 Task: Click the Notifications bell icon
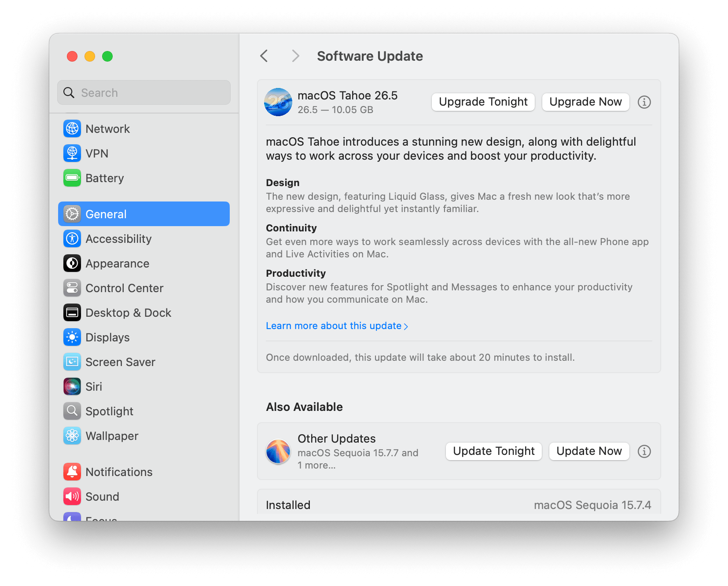[x=72, y=472]
